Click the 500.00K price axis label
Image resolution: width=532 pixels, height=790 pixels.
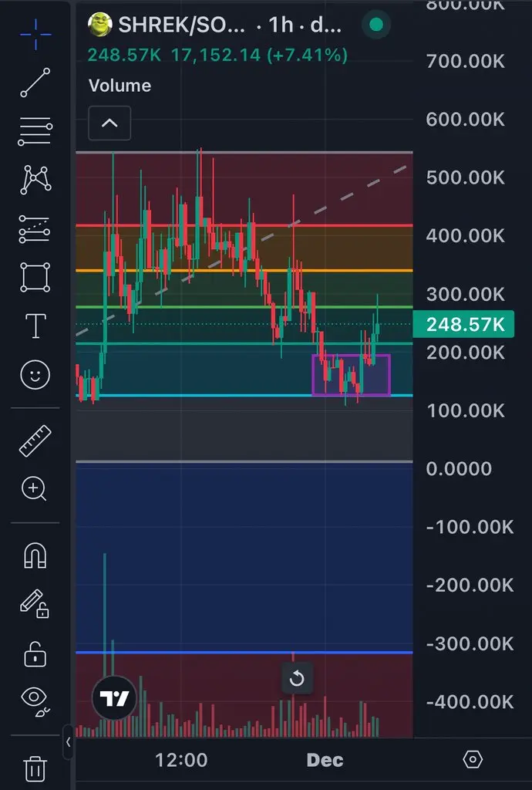click(x=466, y=178)
